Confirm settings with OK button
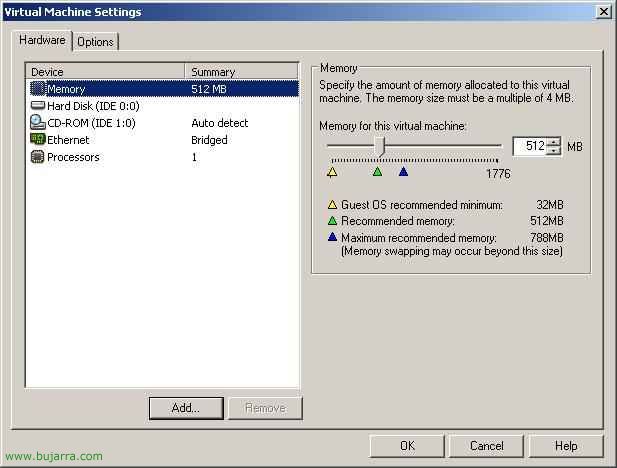This screenshot has height=468, width=617. (407, 446)
